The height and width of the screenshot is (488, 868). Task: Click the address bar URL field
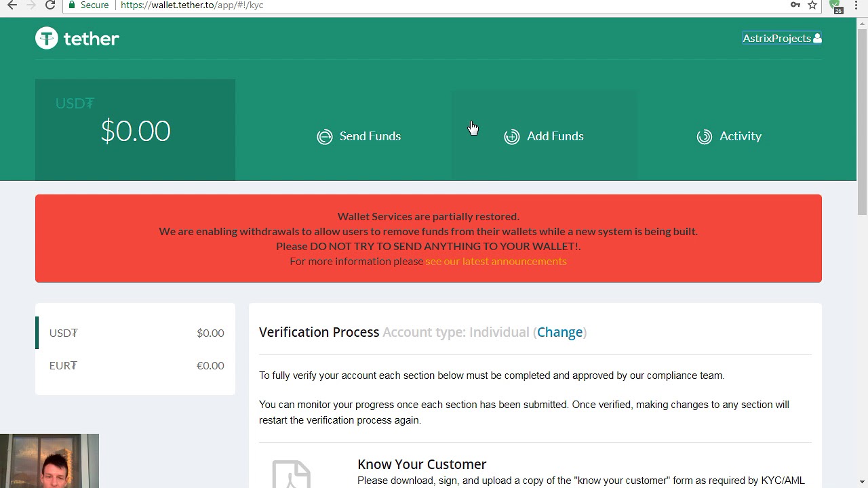click(434, 5)
